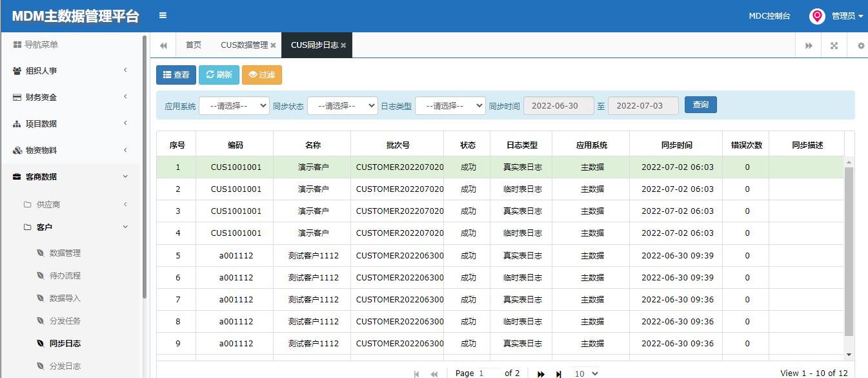The height and width of the screenshot is (378, 868).
Task: Click the rewind tabs double-arrow icon
Action: pos(163,45)
